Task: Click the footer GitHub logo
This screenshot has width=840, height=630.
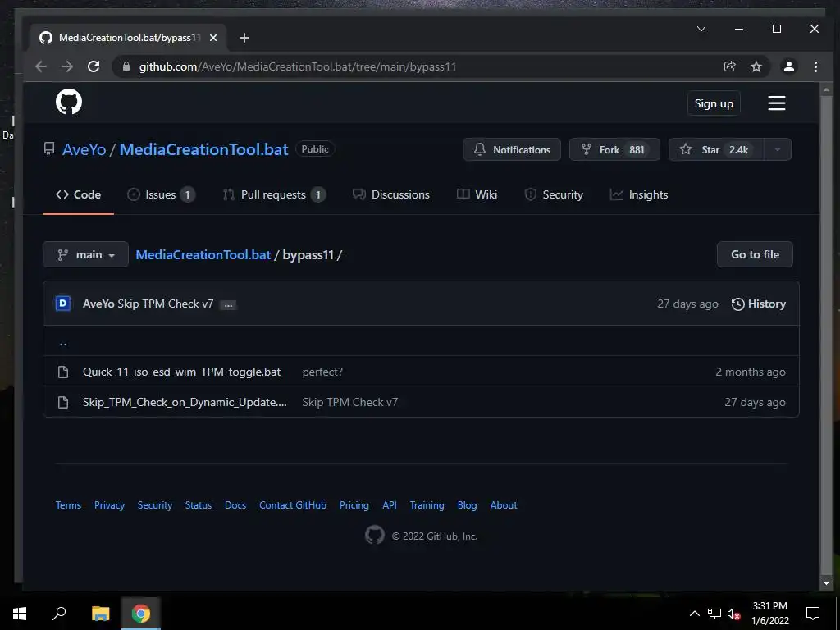Action: pos(374,535)
